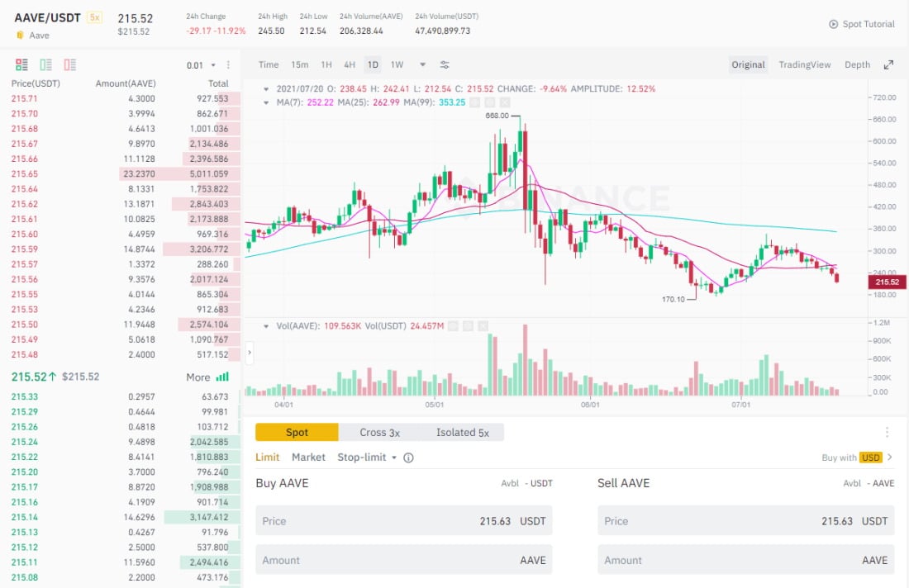The width and height of the screenshot is (909, 588).
Task: Collapse the MA indicator legend arrow
Action: coord(266,102)
